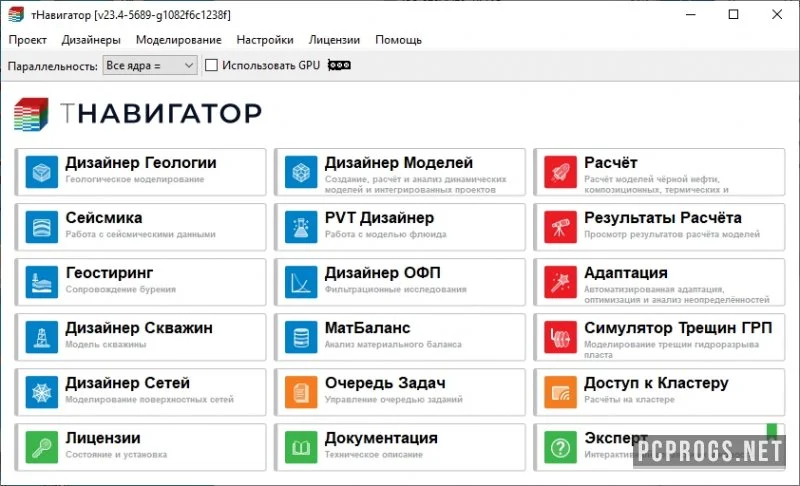800x486 pixels.
Task: Open the Моделирование menu
Action: coord(179,40)
